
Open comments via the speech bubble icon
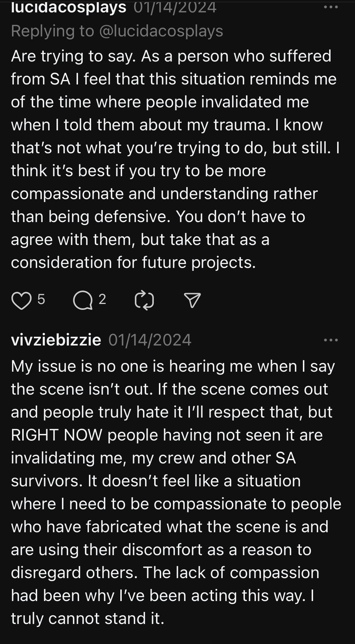click(x=83, y=301)
